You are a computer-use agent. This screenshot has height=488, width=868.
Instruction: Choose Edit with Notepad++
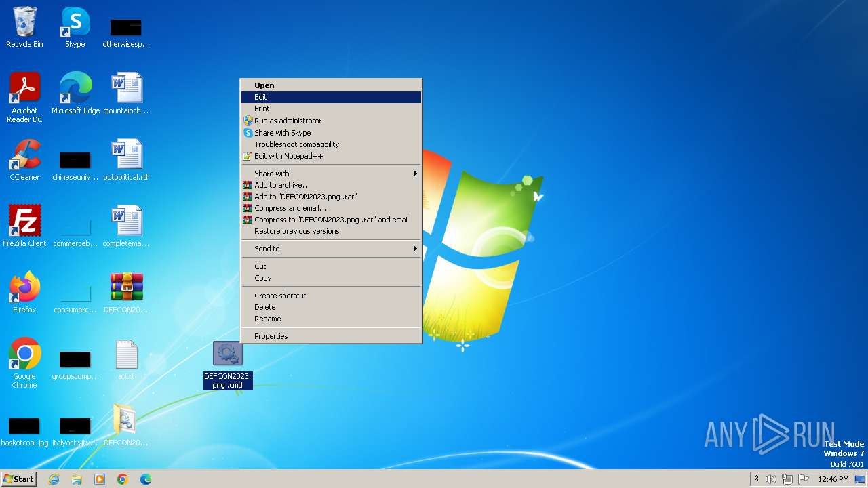[331, 156]
